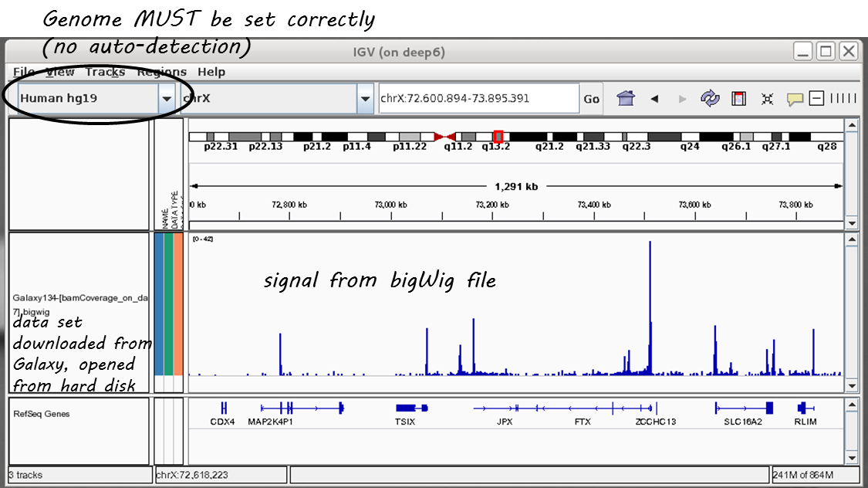Click the red centromere on the ideogram

(444, 136)
